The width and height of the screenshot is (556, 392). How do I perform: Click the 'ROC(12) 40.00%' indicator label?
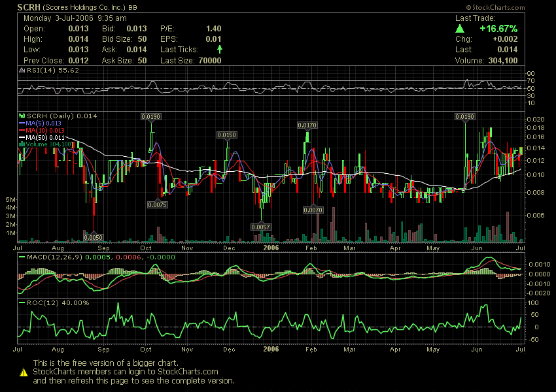58,302
